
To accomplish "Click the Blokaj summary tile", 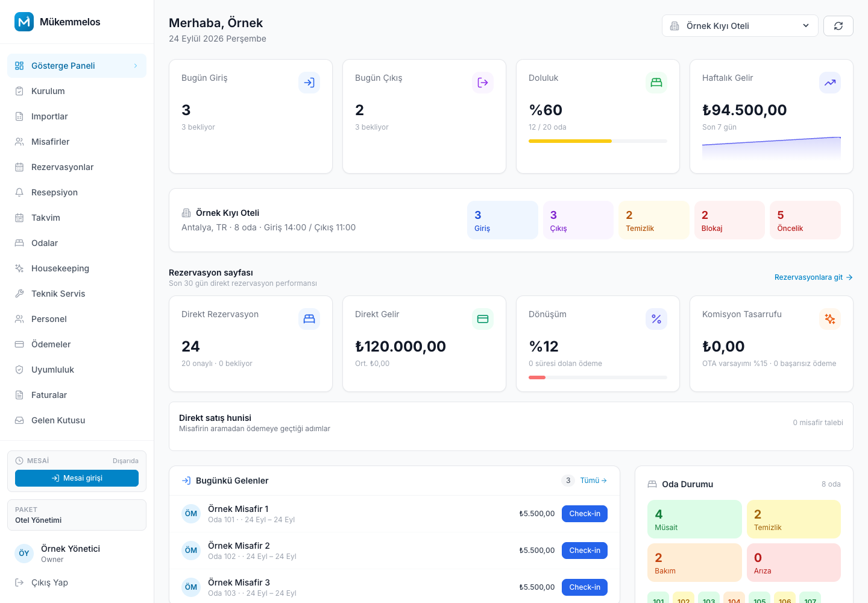I will (729, 220).
